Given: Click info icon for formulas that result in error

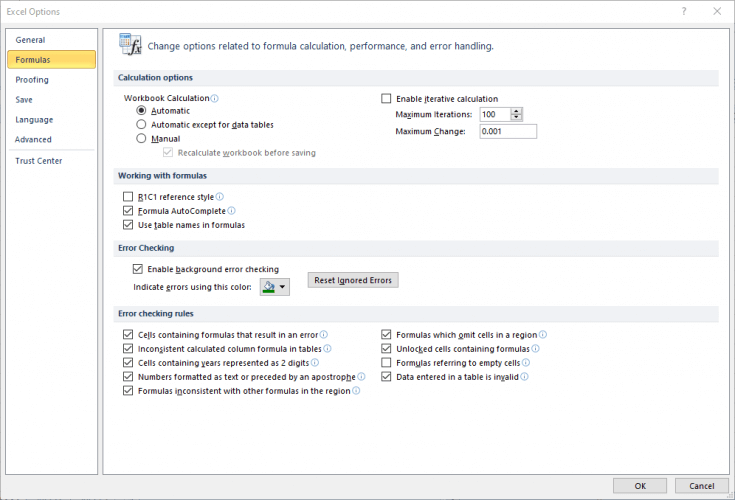Looking at the screenshot, I should pos(323,335).
